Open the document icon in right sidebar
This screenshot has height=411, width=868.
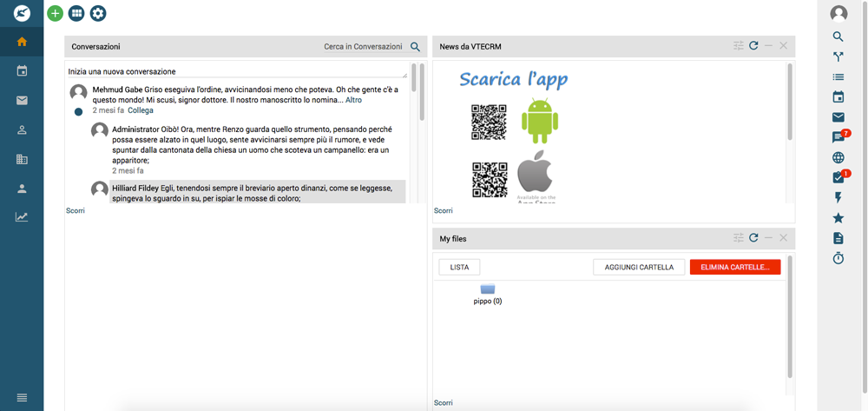point(838,238)
